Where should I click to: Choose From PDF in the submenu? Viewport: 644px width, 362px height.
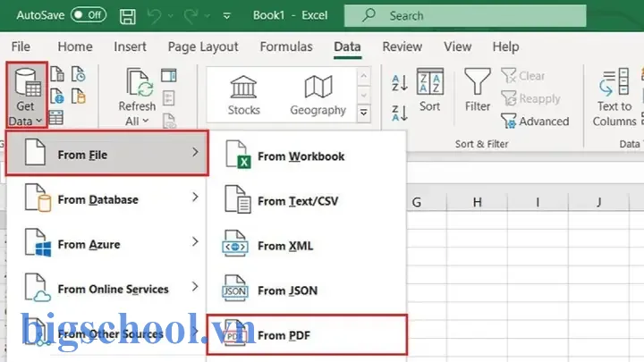coord(307,334)
